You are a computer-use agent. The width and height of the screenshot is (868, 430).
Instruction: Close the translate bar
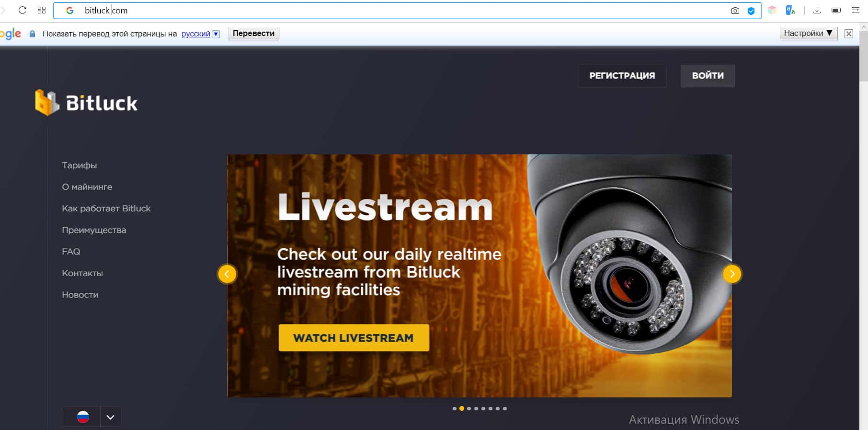point(849,34)
